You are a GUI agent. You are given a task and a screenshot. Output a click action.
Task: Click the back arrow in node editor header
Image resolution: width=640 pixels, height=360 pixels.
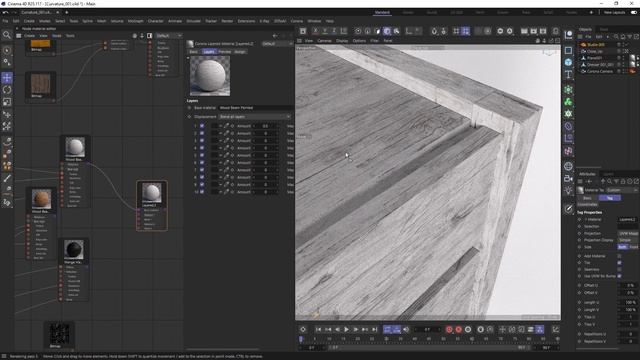[x=275, y=36]
